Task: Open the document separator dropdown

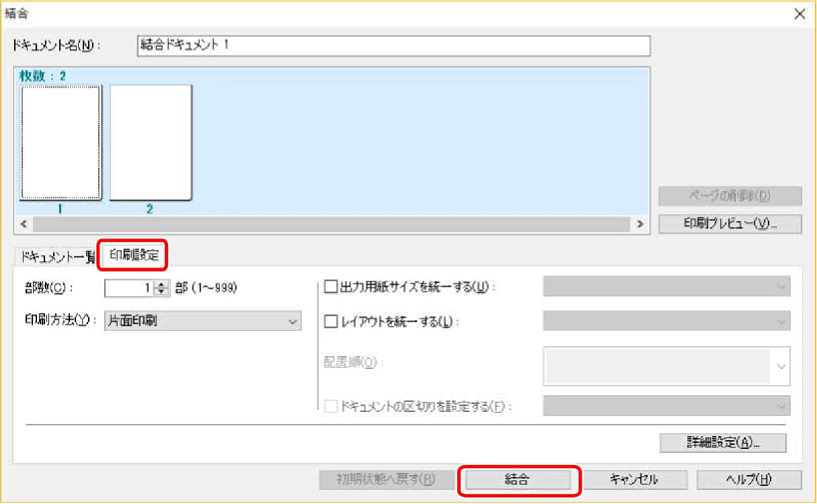Action: tap(666, 406)
